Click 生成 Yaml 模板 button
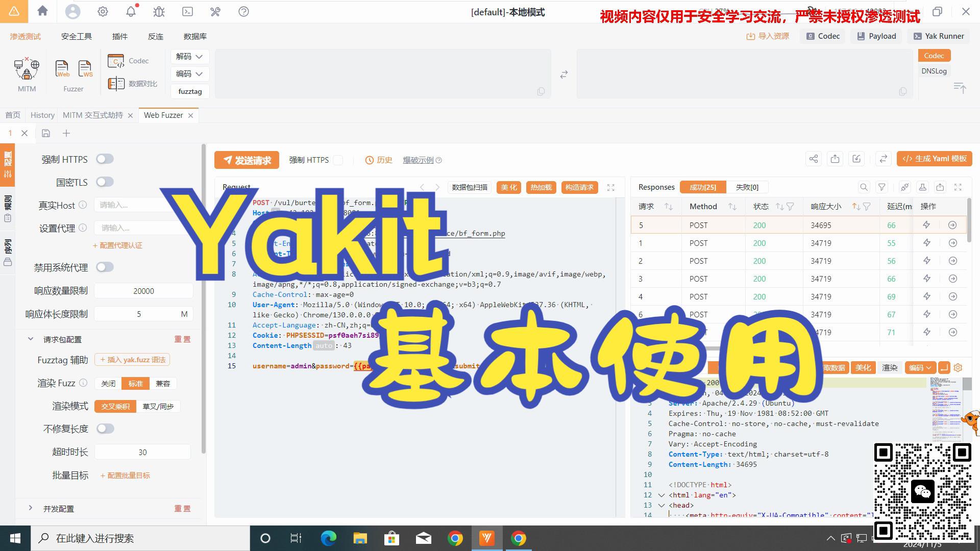Viewport: 980px width, 551px height. tap(934, 159)
